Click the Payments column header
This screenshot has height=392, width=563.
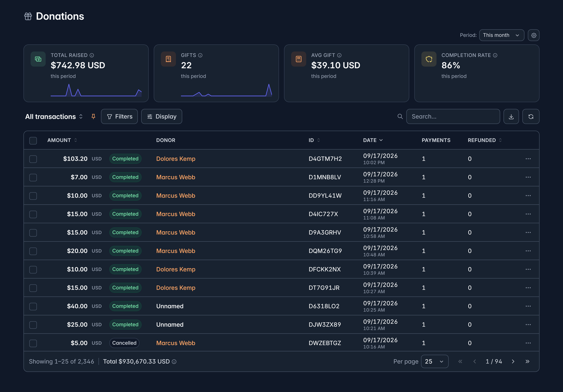[436, 140]
